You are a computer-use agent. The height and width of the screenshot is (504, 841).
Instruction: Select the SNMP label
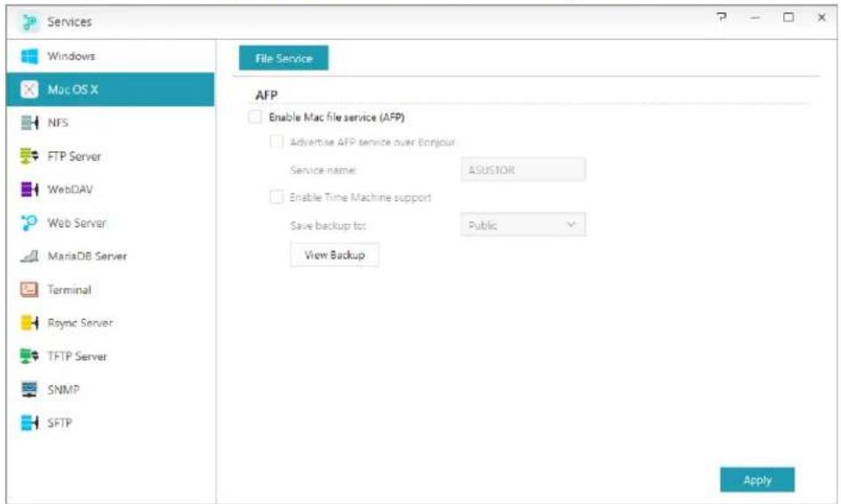(x=63, y=390)
